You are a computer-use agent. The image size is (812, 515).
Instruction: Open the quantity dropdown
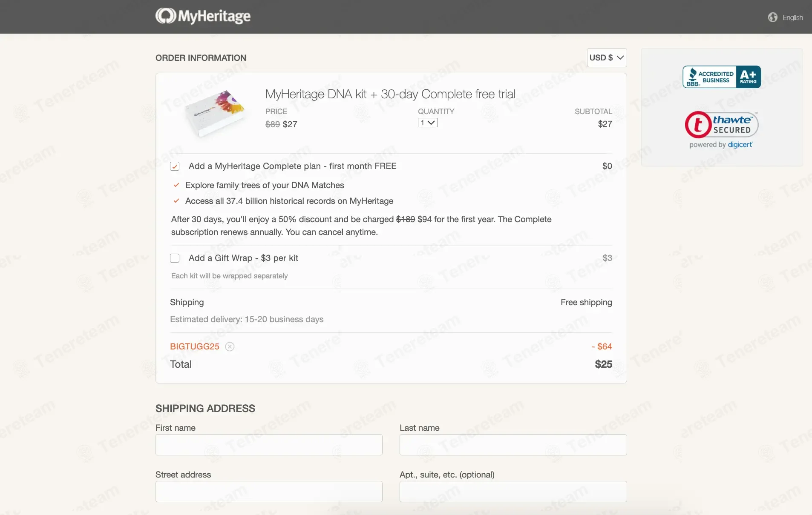(427, 123)
